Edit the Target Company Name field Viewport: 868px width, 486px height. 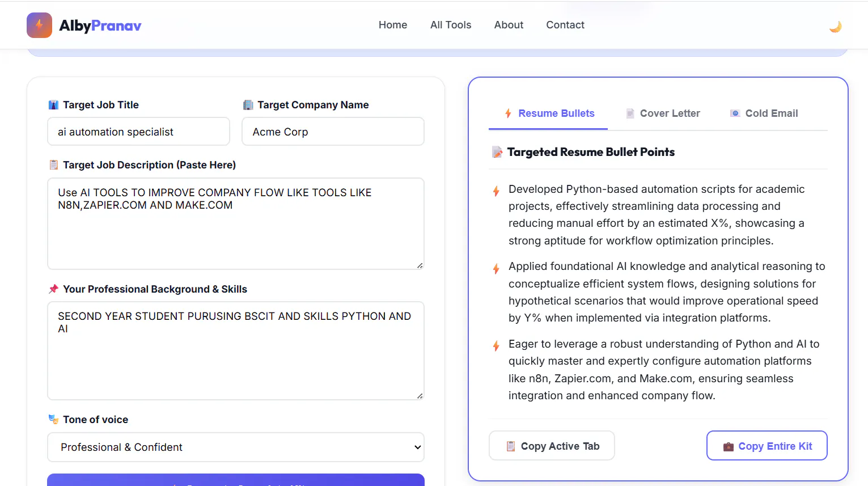click(333, 132)
